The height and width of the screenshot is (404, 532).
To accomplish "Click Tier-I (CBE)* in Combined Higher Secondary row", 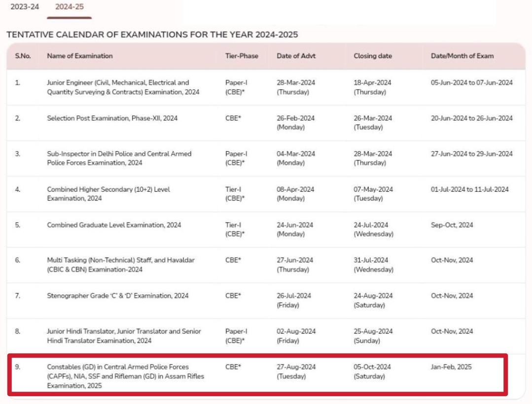I will [x=235, y=194].
